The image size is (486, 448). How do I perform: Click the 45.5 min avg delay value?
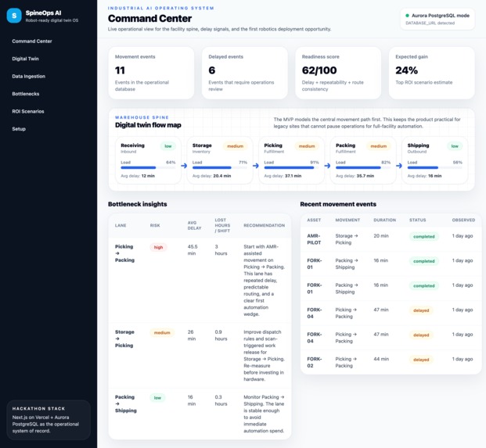click(x=193, y=250)
